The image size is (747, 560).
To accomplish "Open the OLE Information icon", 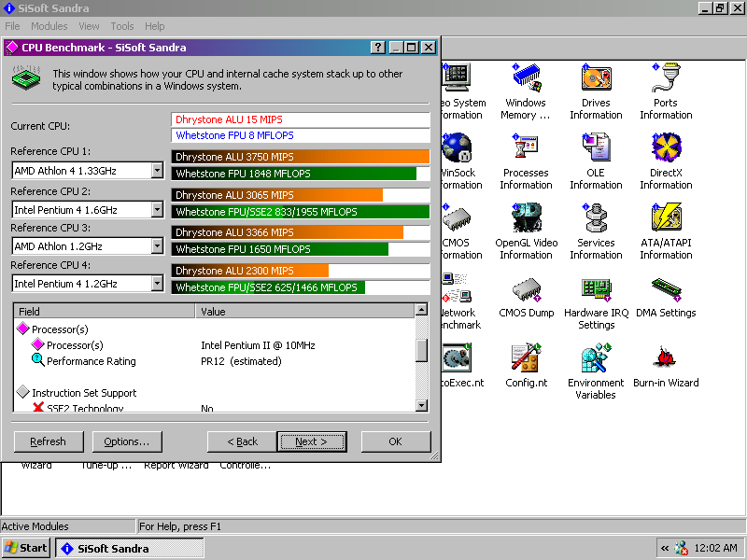I will tap(596, 148).
